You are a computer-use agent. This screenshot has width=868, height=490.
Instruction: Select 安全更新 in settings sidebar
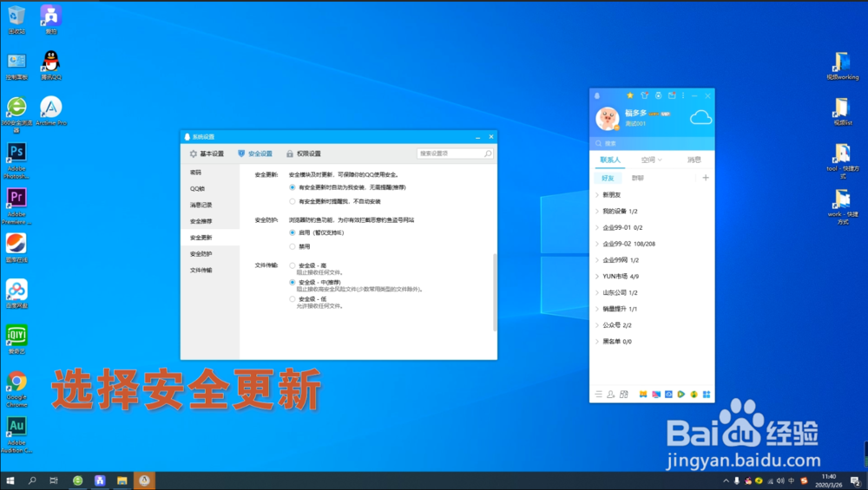pos(210,238)
